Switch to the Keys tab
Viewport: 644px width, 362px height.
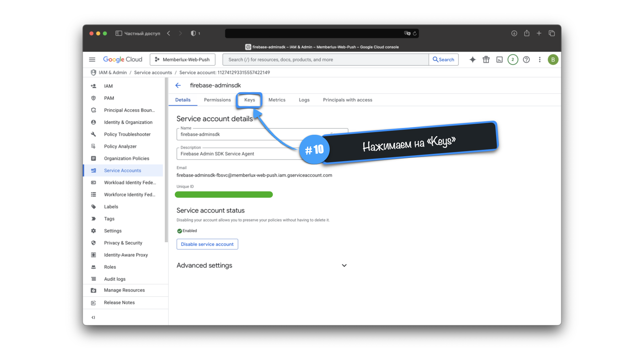pyautogui.click(x=249, y=100)
